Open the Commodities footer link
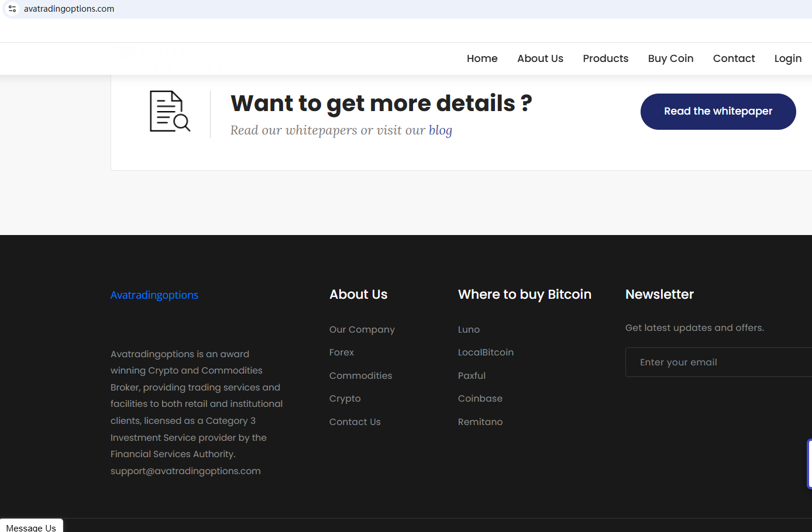Viewport: 812px width, 532px height. [360, 376]
